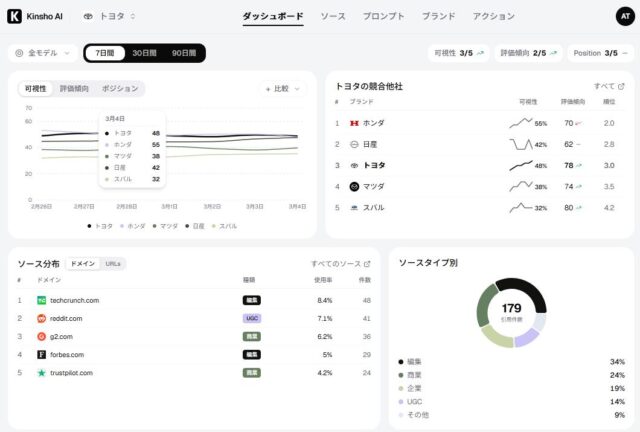This screenshot has height=432, width=640.
Task: Select the 90日間 time range
Action: 184,53
